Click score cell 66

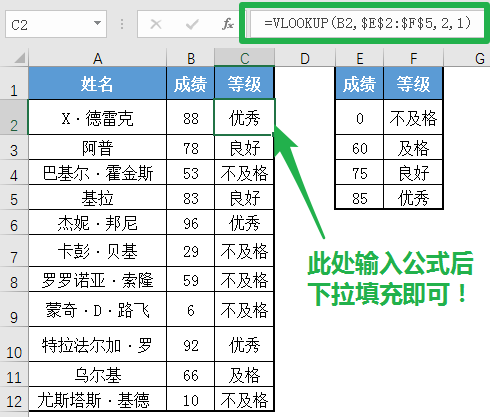(x=190, y=374)
